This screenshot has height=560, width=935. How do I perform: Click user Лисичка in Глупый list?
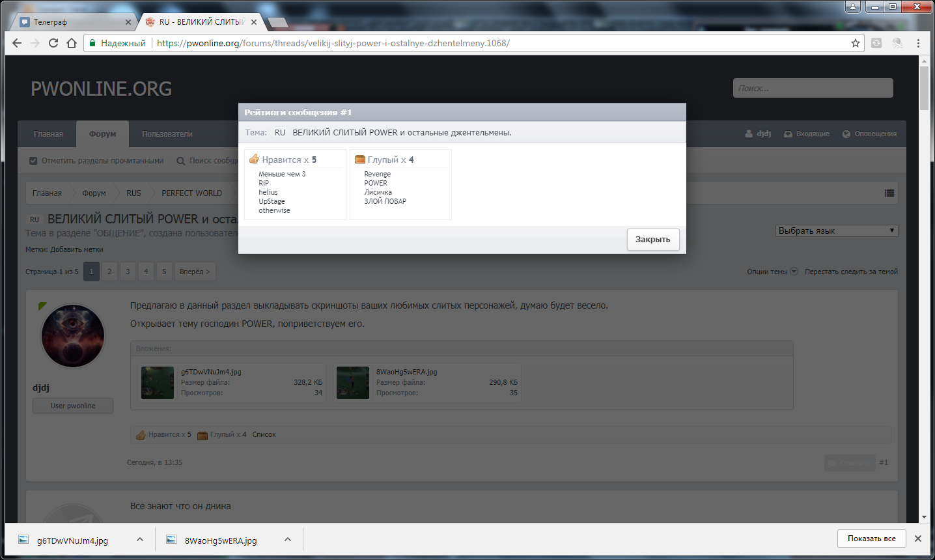[x=378, y=192]
